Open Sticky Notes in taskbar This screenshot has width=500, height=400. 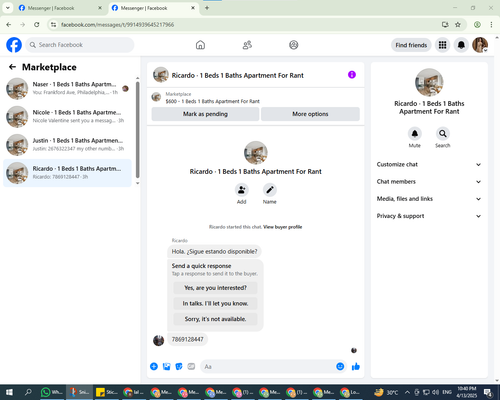click(x=106, y=392)
